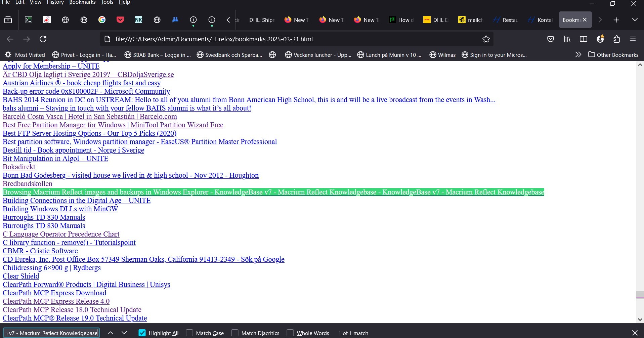
Task: Enable the Match Case checkbox
Action: coord(189,333)
